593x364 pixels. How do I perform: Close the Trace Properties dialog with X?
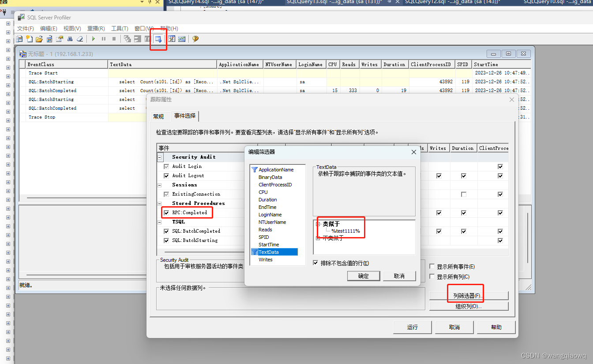point(512,100)
